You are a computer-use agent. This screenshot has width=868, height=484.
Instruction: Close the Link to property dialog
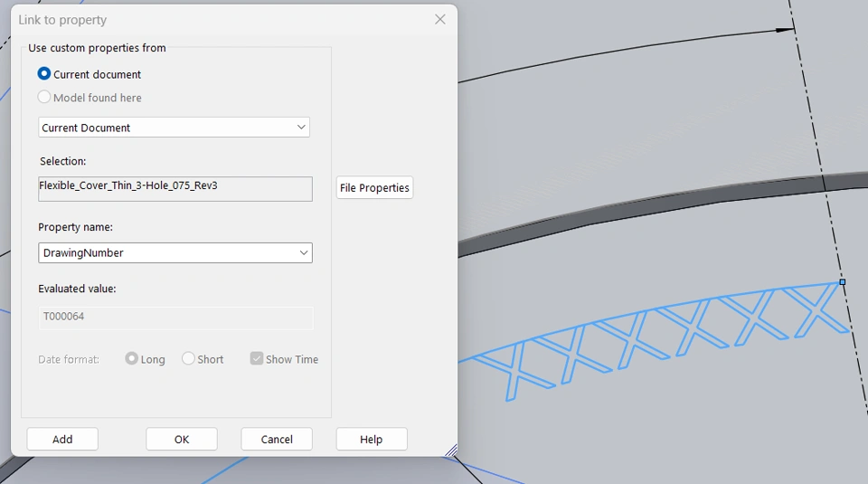click(x=440, y=19)
